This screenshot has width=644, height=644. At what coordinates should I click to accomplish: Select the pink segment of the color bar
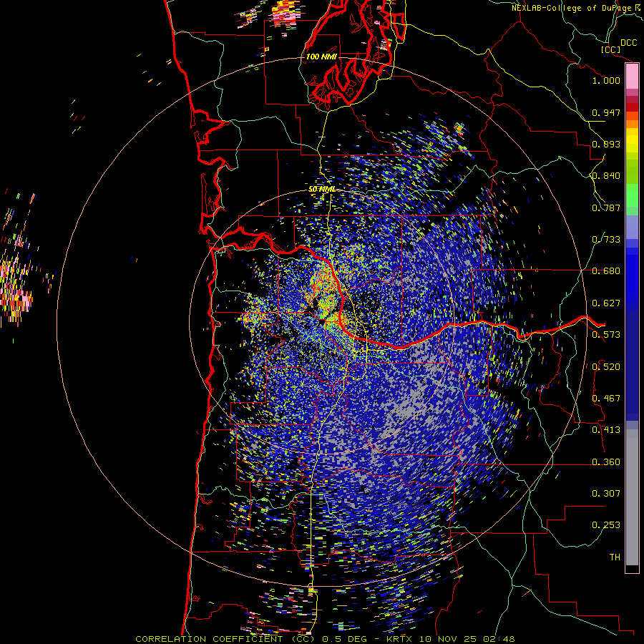(632, 77)
